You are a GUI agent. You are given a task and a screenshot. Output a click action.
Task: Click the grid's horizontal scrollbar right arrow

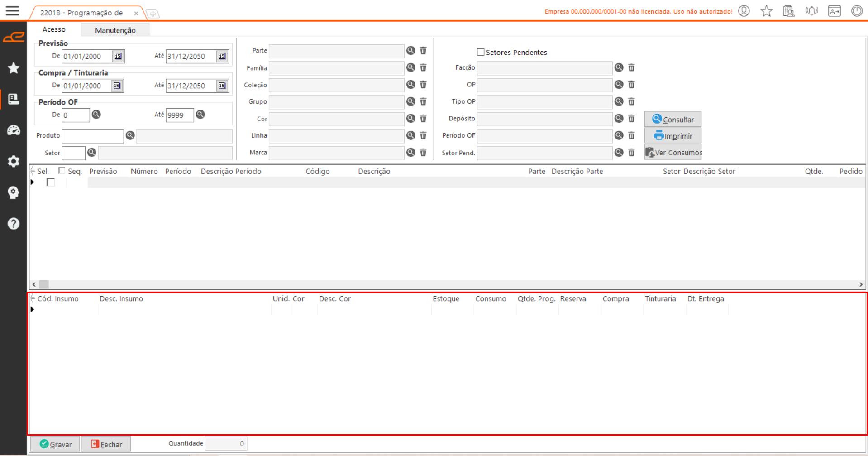pos(860,284)
